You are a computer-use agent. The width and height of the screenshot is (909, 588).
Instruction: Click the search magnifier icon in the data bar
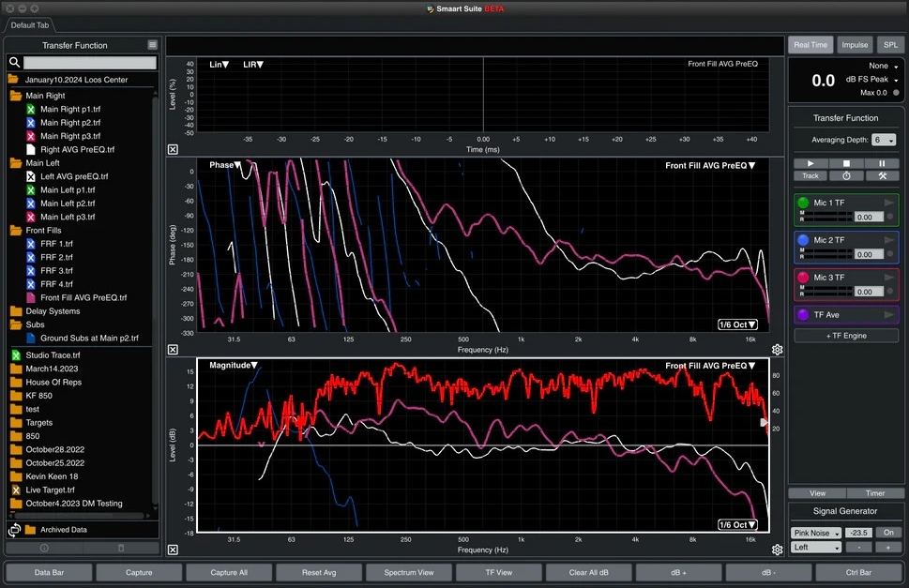pyautogui.click(x=14, y=62)
